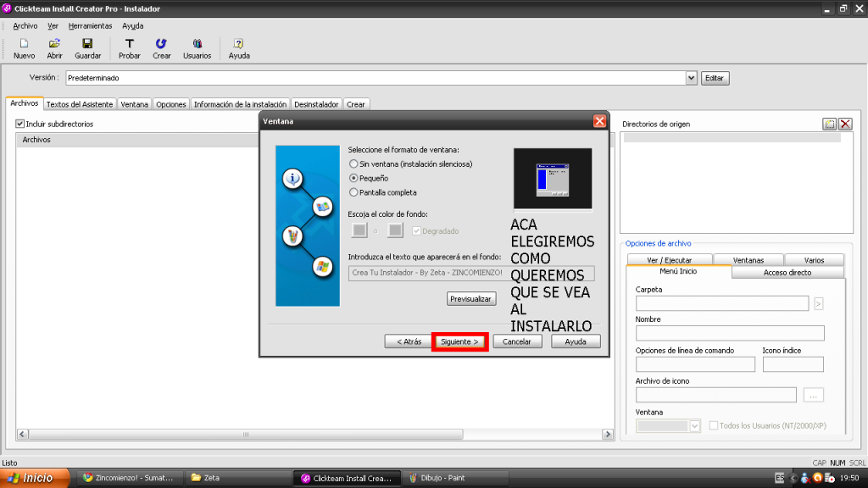Close the Ventana dialog
Screen dimensions: 868x488
599,121
